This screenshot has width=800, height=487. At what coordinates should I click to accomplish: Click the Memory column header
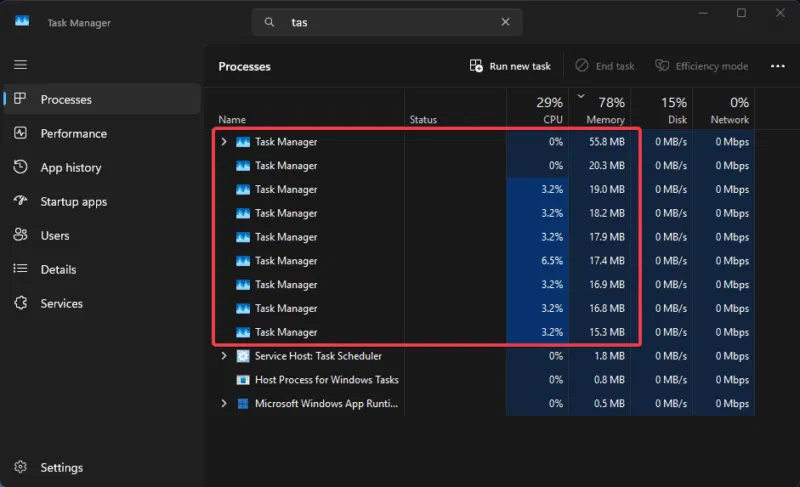601,109
